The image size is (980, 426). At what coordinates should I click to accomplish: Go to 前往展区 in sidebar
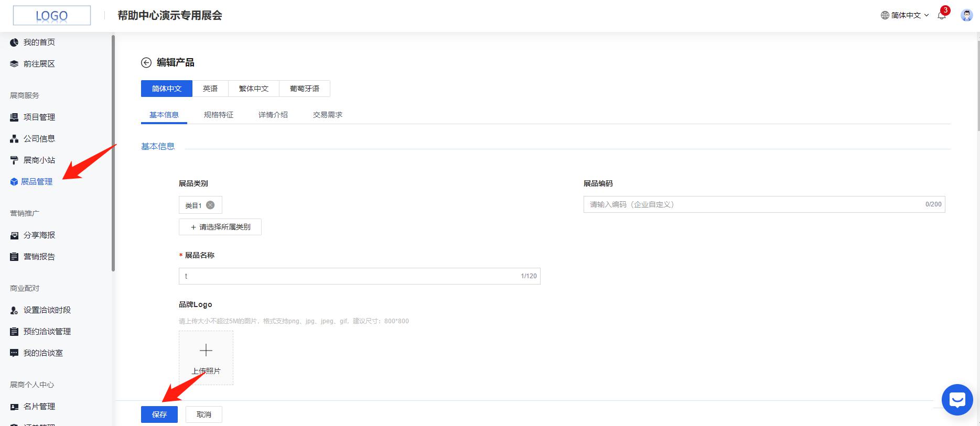coord(39,64)
